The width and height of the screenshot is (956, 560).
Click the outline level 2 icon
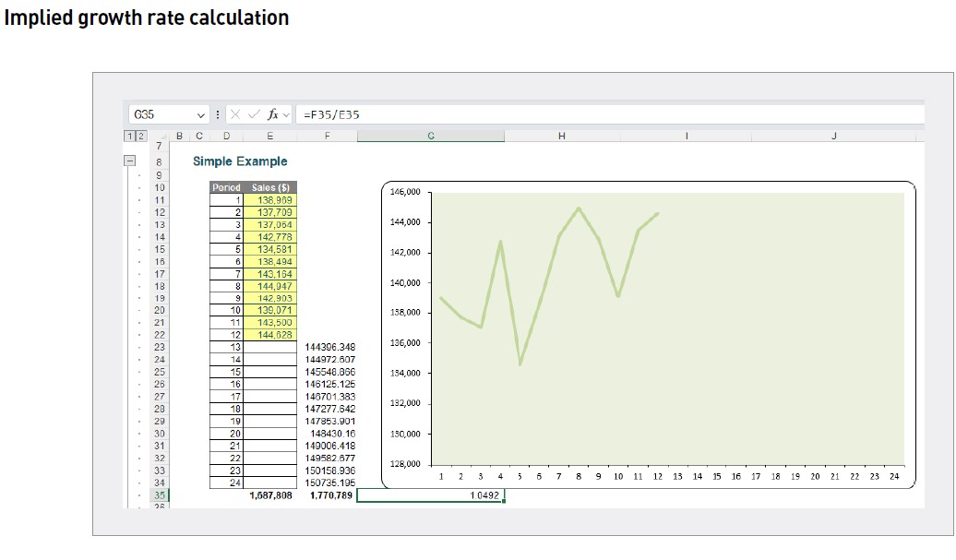click(140, 136)
